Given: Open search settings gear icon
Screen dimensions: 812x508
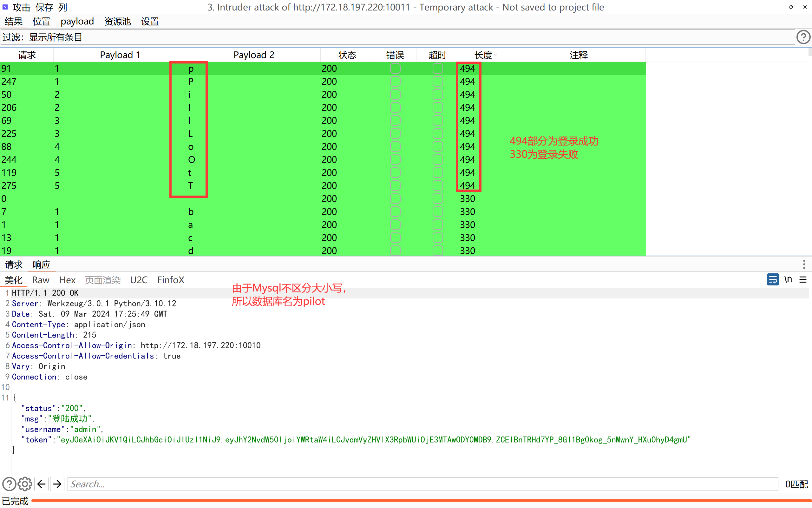Looking at the screenshot, I should click(x=25, y=484).
